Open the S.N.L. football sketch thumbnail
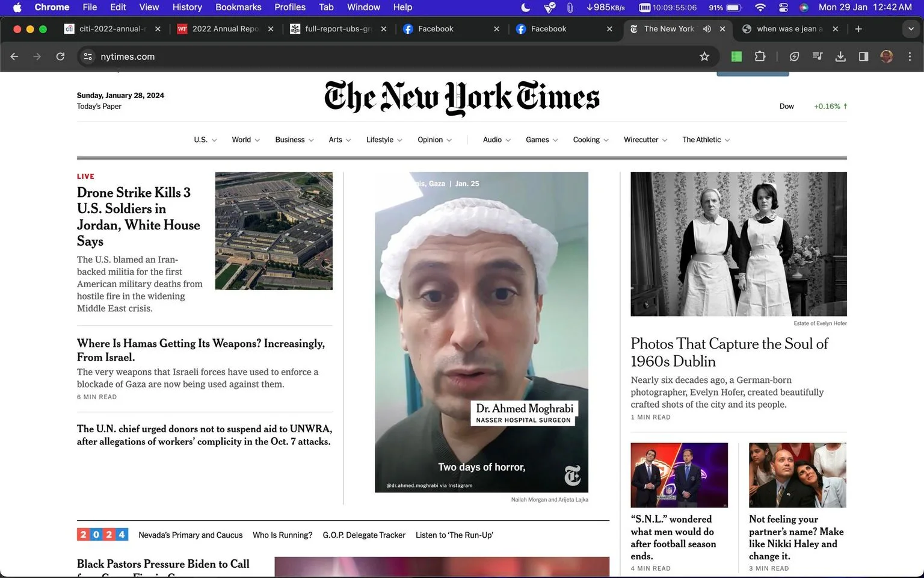The width and height of the screenshot is (924, 578). click(x=679, y=475)
